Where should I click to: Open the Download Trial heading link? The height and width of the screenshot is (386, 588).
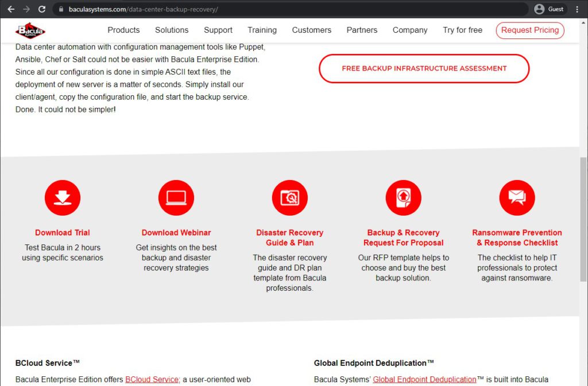pyautogui.click(x=63, y=232)
